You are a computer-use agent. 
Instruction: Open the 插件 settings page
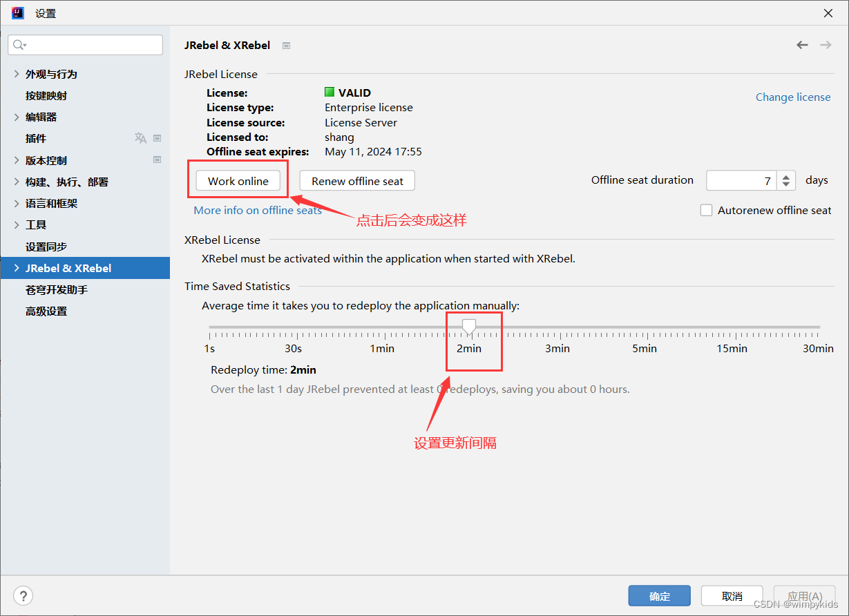pyautogui.click(x=36, y=138)
